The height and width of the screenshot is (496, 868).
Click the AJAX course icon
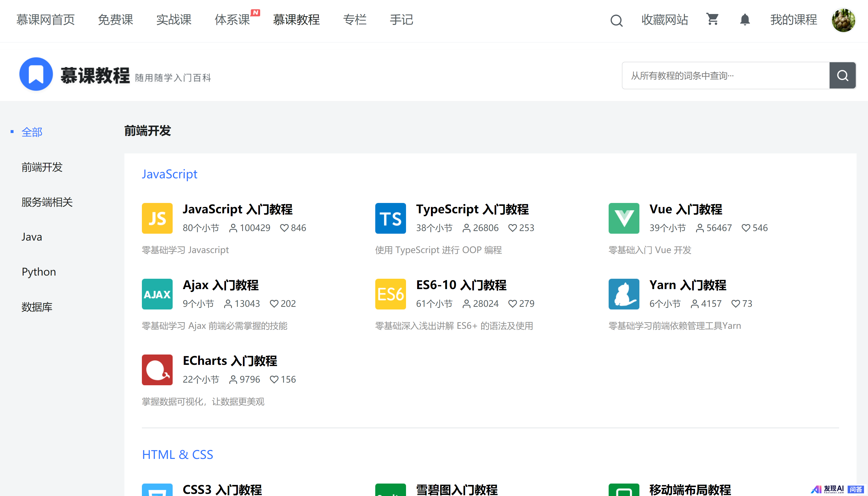157,294
